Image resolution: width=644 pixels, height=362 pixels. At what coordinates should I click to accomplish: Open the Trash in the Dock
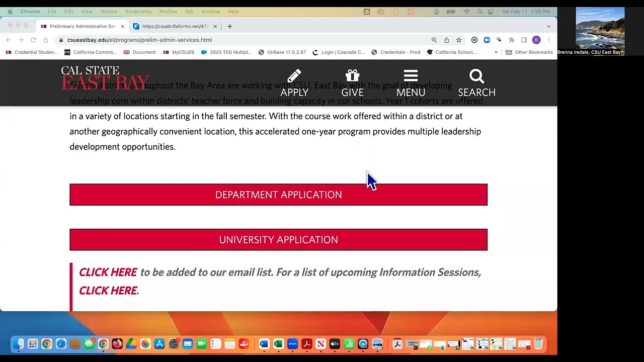(538, 344)
